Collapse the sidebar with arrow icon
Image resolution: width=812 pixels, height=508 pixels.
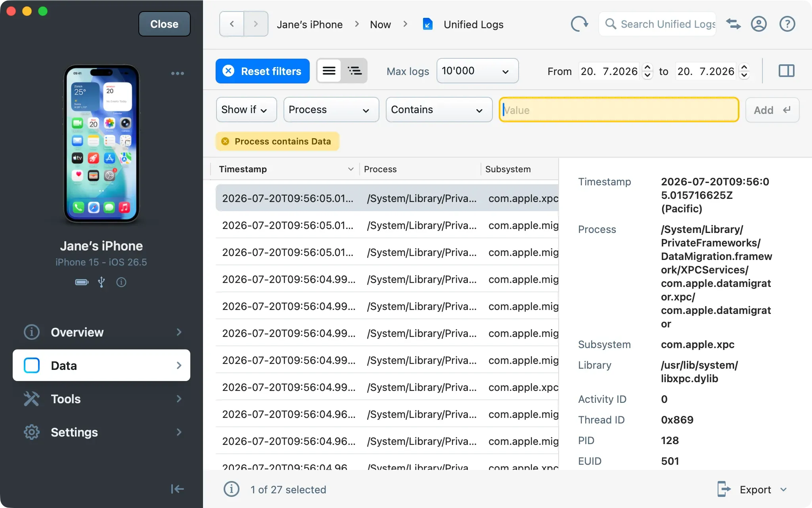(x=177, y=489)
